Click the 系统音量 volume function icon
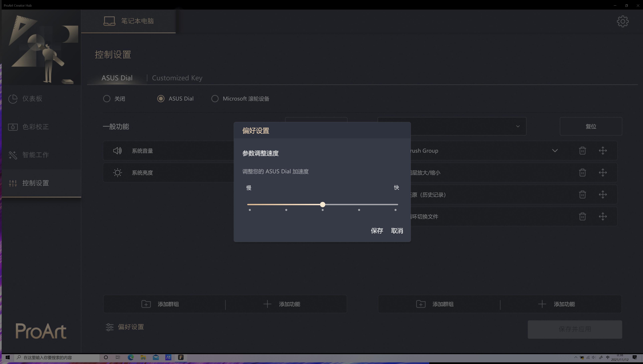 point(117,150)
